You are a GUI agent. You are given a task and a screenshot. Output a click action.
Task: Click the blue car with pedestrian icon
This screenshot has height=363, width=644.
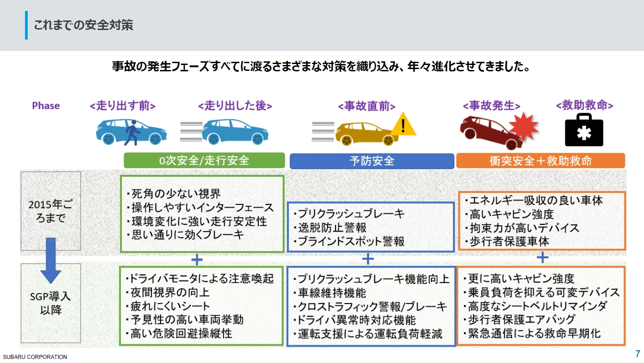131,132
